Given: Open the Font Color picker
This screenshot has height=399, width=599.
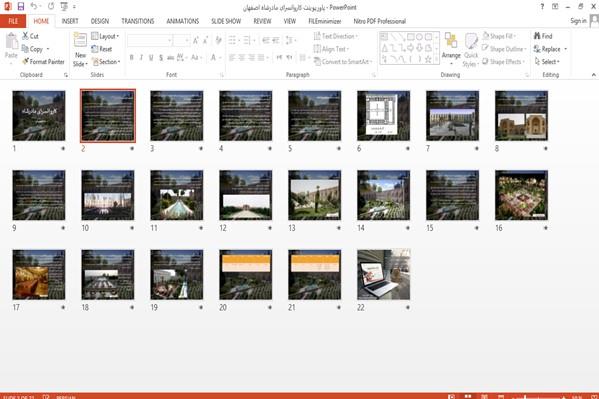Looking at the screenshot, I should 215,57.
